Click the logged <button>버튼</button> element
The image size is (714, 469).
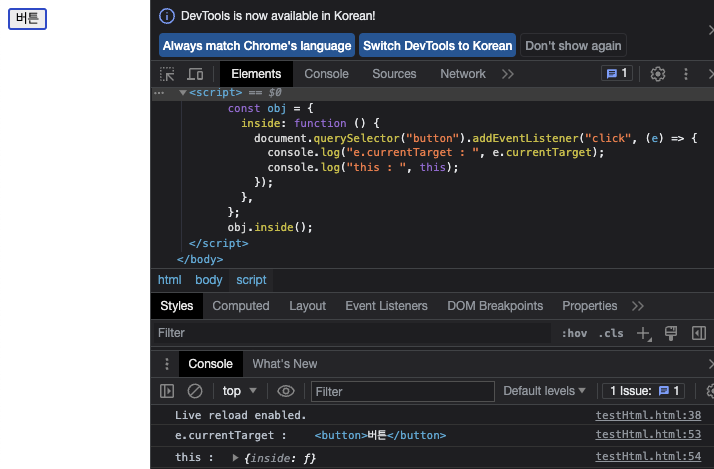click(380, 435)
